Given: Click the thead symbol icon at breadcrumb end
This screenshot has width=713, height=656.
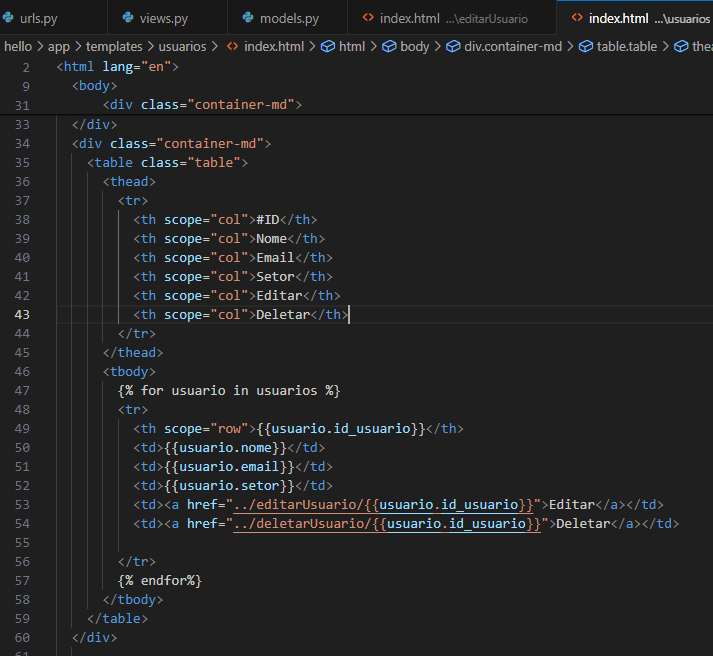Looking at the screenshot, I should coord(680,46).
